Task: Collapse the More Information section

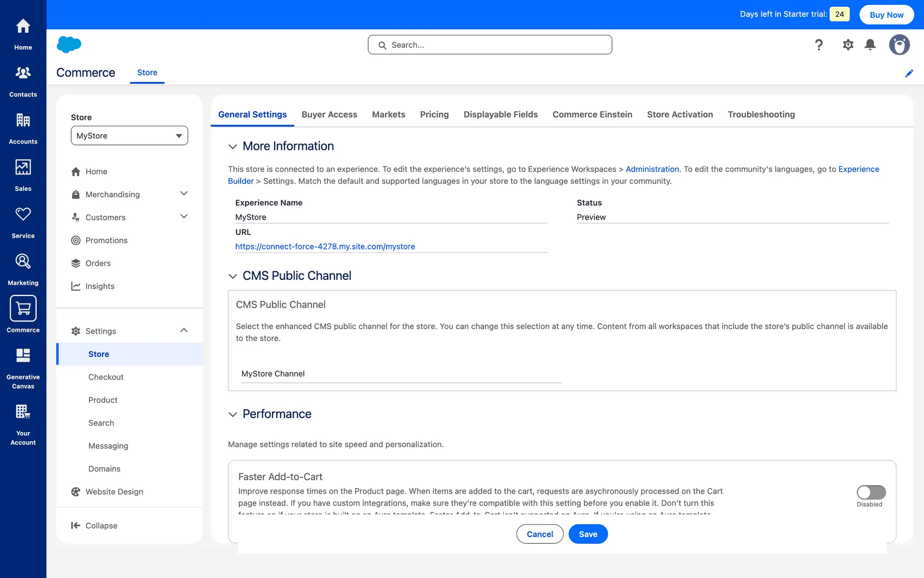Action: pos(233,146)
